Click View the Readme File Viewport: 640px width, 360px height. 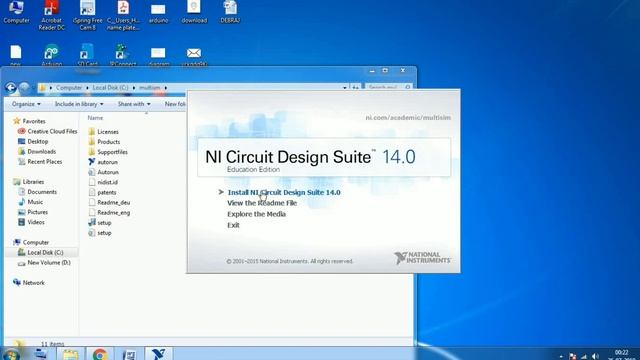(262, 203)
